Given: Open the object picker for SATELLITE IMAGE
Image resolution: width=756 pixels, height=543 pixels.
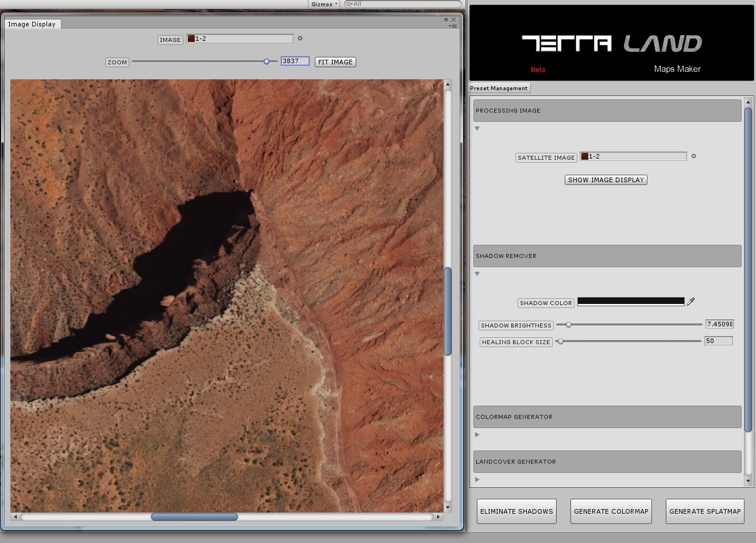Looking at the screenshot, I should pyautogui.click(x=693, y=156).
